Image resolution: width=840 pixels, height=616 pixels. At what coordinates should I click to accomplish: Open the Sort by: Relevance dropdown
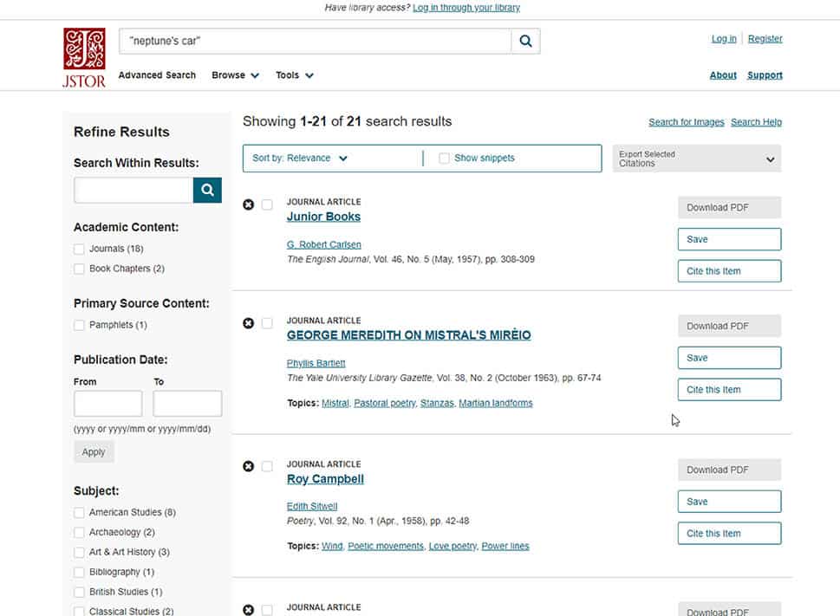(300, 158)
